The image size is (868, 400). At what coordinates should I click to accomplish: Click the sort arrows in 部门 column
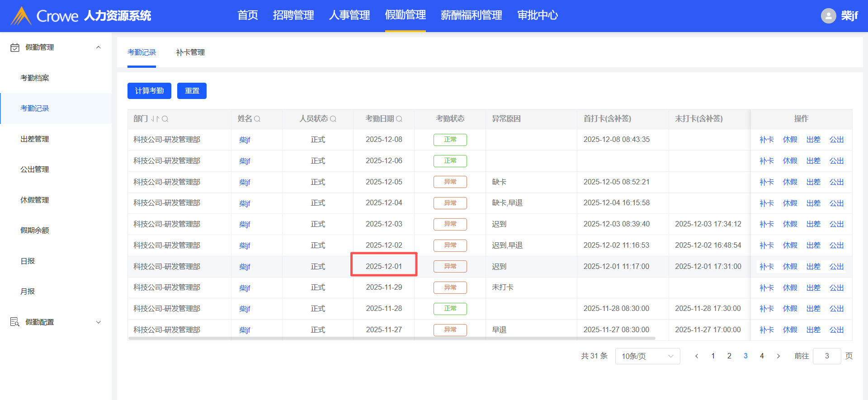click(155, 119)
